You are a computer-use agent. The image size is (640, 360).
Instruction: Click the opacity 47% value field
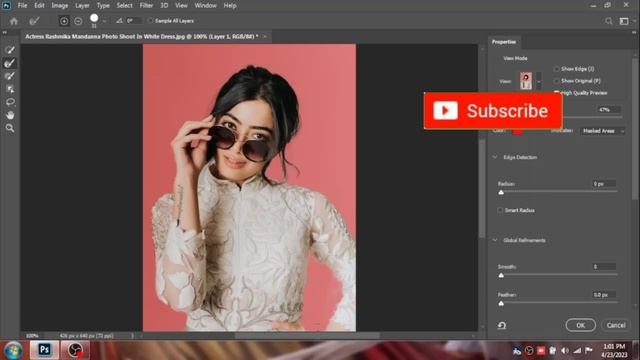point(609,109)
